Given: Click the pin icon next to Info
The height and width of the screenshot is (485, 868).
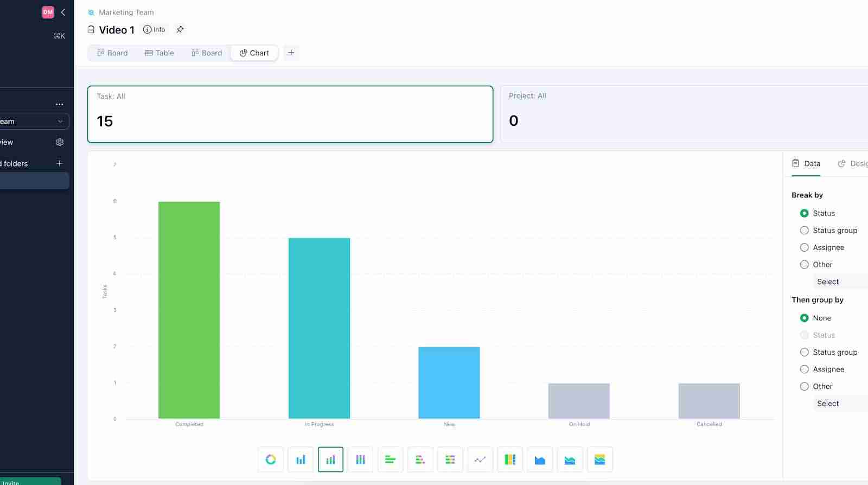Looking at the screenshot, I should coord(180,29).
